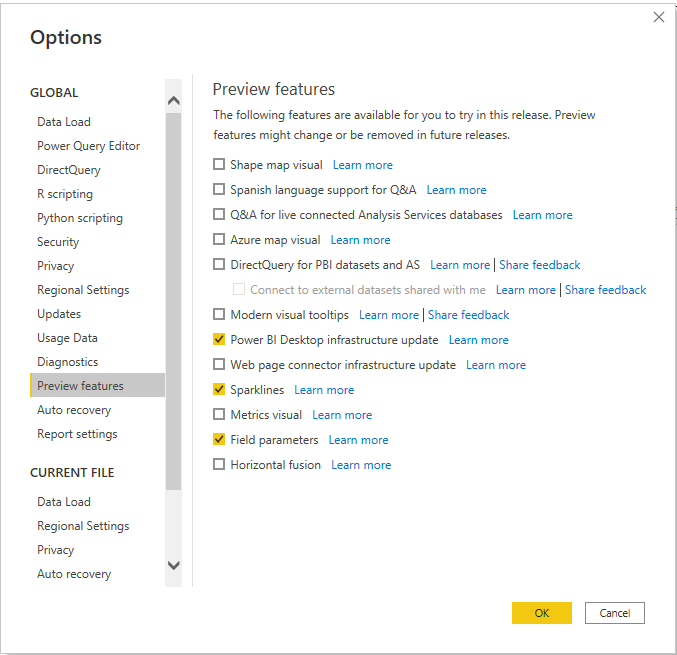Uncheck Power BI Desktop infrastructure update
Viewport: 677px width, 655px height.
[219, 339]
